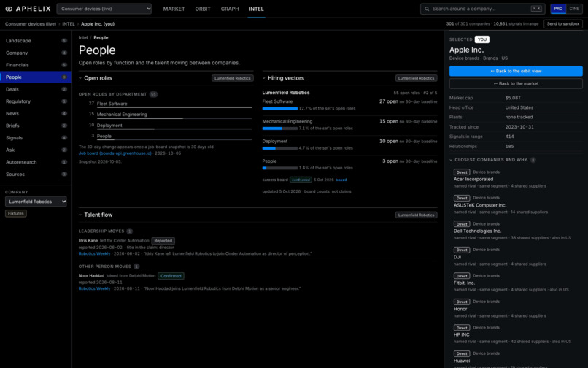
Task: Collapse the Talent flow section
Action: pos(80,215)
